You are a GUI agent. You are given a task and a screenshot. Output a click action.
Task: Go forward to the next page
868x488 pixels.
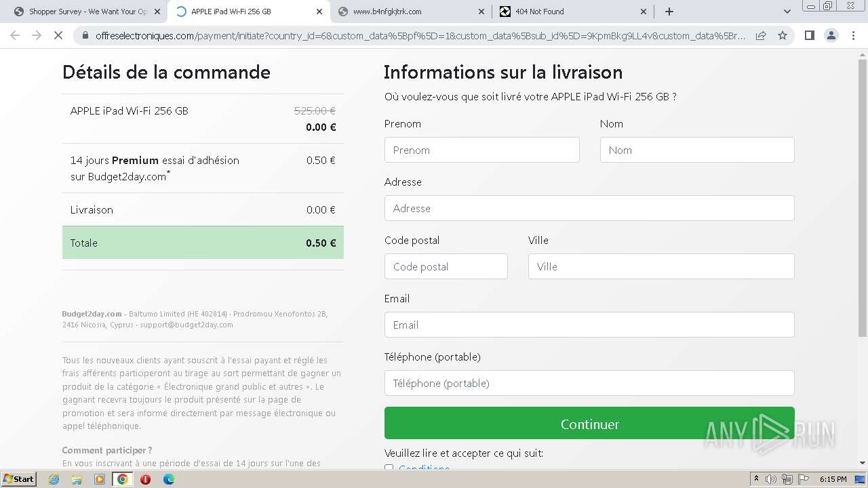[x=37, y=35]
